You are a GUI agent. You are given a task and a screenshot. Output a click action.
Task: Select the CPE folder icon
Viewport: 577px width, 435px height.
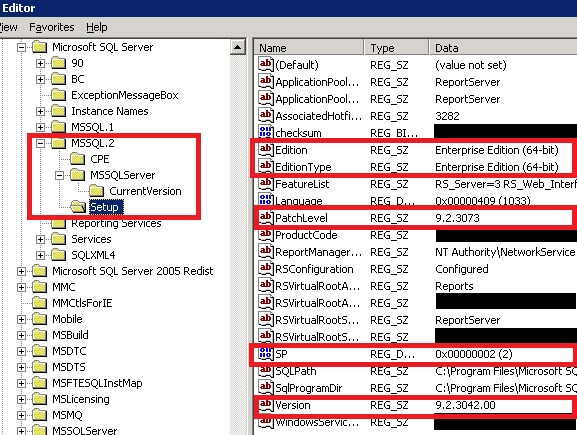click(x=78, y=159)
